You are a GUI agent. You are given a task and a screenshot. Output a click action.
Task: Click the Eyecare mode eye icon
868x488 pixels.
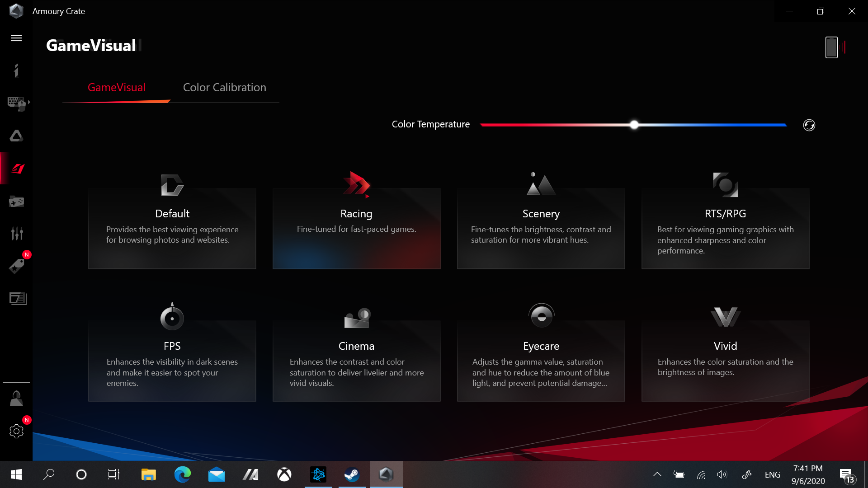[541, 315]
